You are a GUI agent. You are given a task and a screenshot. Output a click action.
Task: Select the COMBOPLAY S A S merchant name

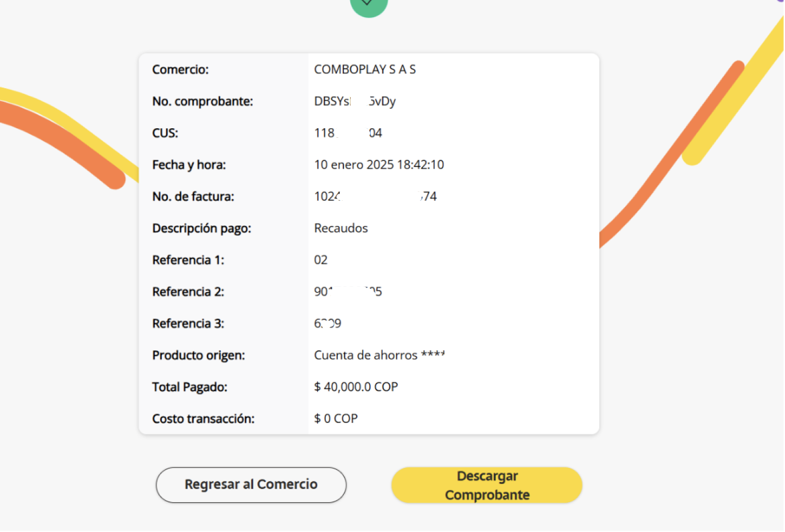[x=365, y=69]
